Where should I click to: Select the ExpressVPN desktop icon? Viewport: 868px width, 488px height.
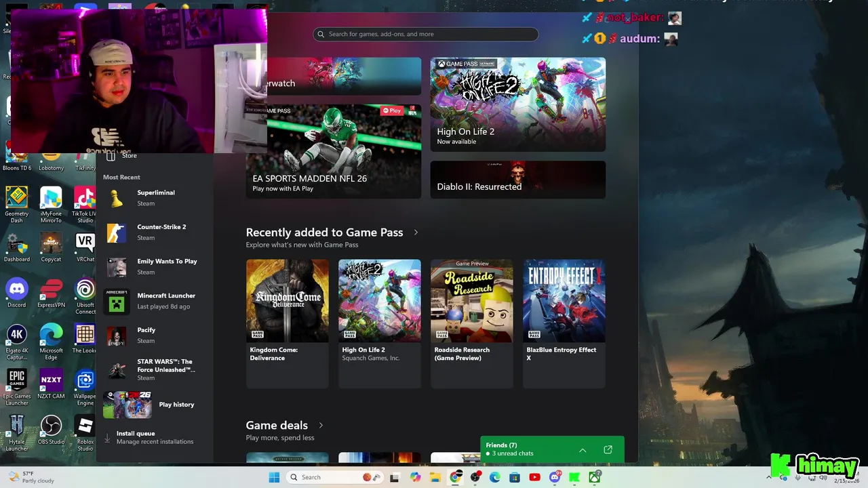pyautogui.click(x=51, y=293)
